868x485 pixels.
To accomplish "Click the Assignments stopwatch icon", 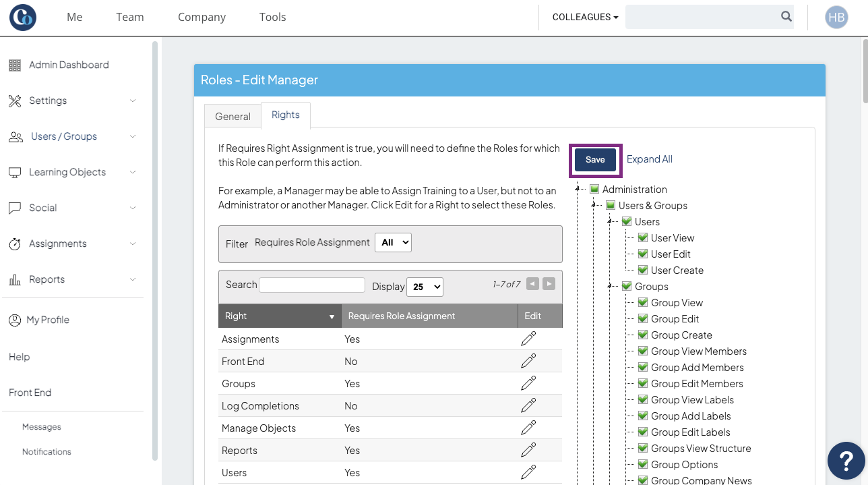I will [x=15, y=244].
